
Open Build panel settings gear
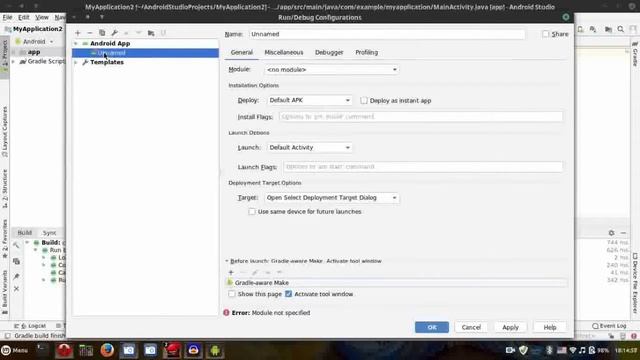611,233
